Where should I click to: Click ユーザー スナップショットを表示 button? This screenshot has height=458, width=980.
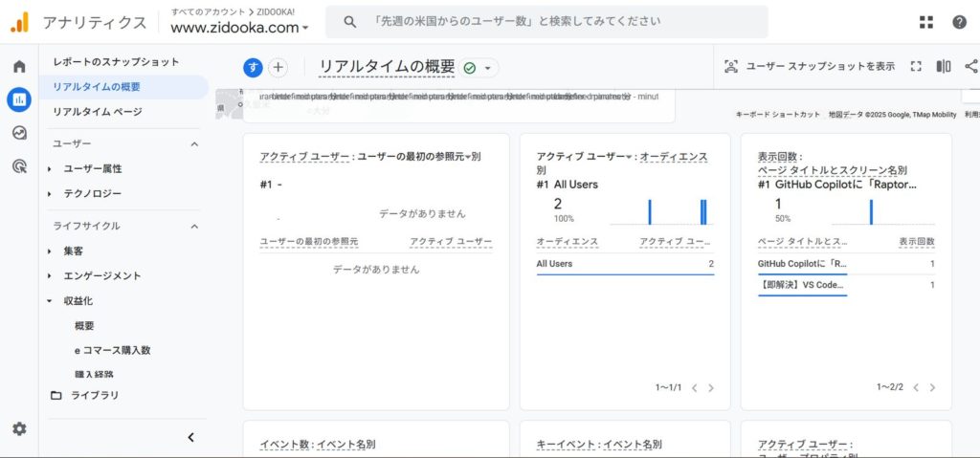tap(810, 67)
